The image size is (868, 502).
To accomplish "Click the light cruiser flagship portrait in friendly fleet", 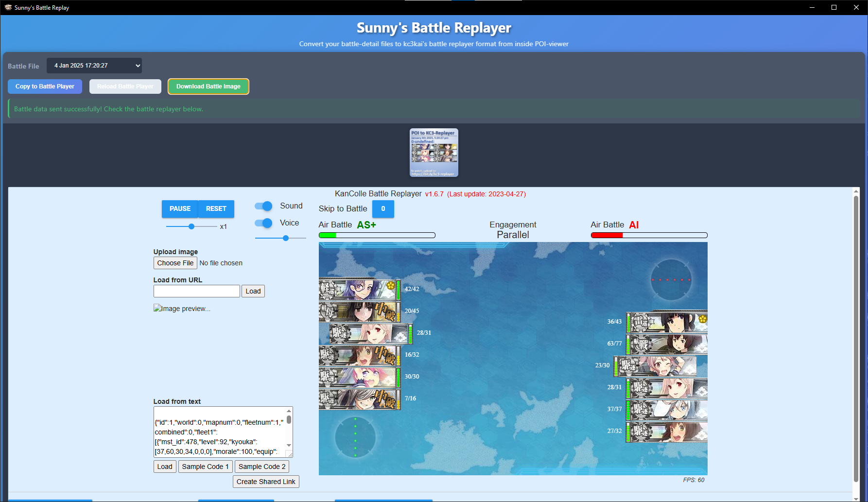I will (x=360, y=289).
